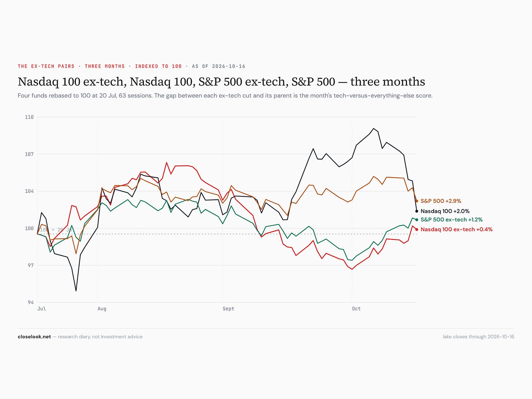Click the red 'THE EX-TECH PAIRS' header tag
This screenshot has height=399, width=532.
tap(46, 66)
